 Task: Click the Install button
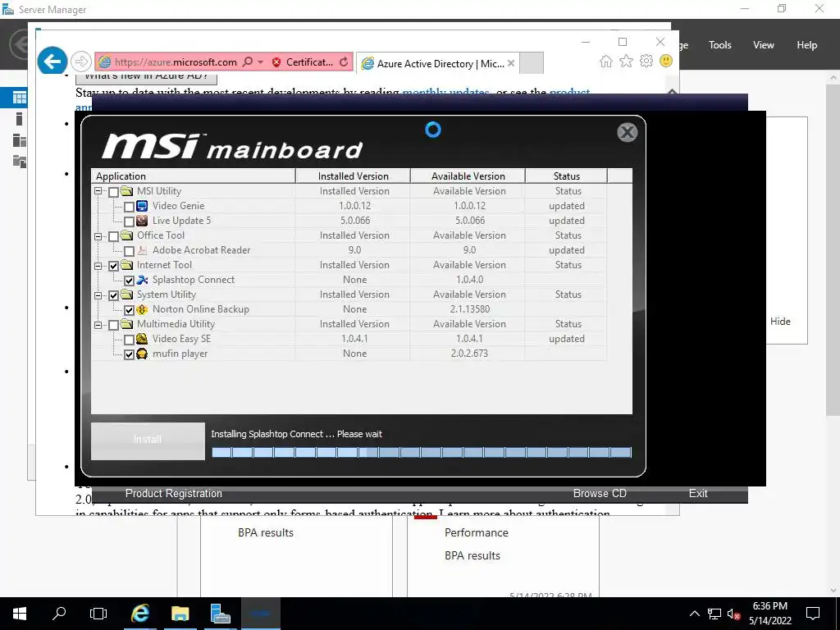point(148,441)
